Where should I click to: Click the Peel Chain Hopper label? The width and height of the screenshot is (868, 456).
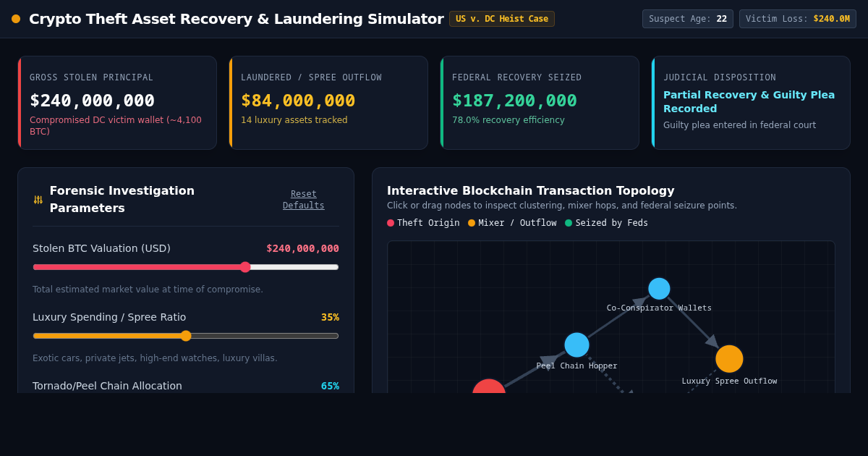click(x=576, y=366)
